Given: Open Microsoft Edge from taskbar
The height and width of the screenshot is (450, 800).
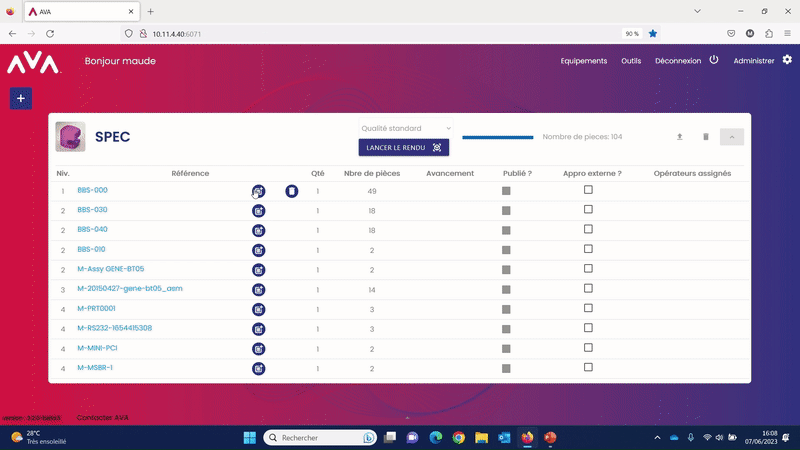Looking at the screenshot, I should 435,437.
